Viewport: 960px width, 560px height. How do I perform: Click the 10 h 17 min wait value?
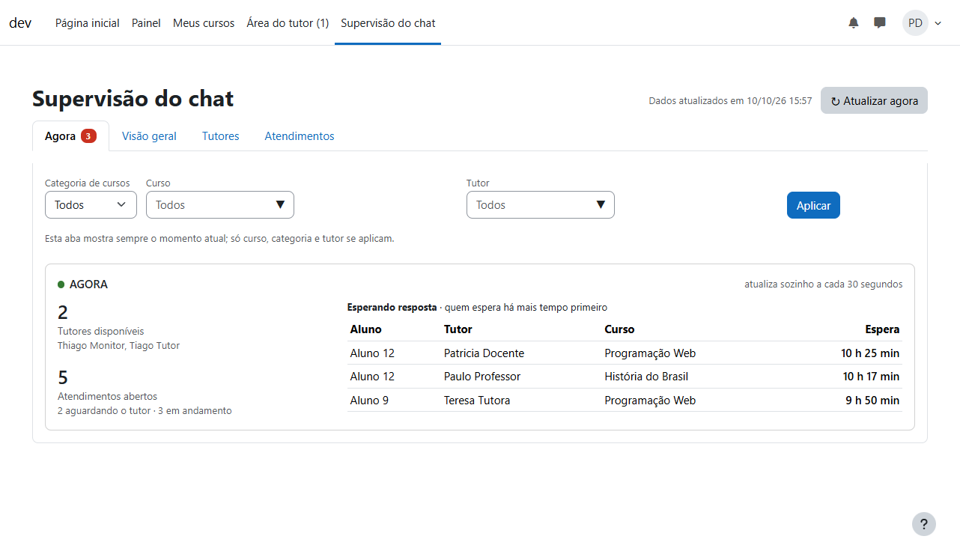pos(871,377)
